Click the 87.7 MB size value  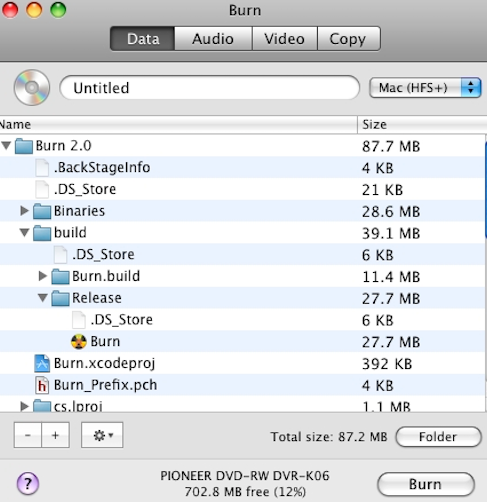(x=391, y=146)
